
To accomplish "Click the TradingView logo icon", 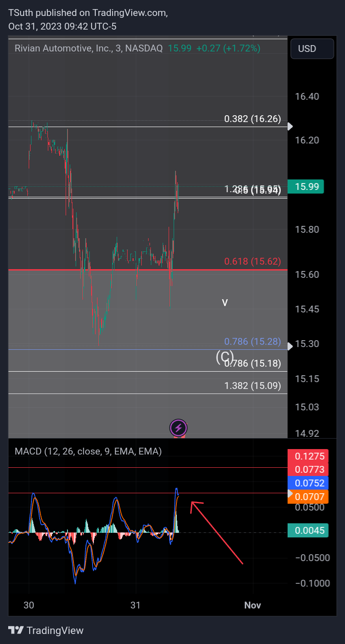I will click(x=16, y=631).
